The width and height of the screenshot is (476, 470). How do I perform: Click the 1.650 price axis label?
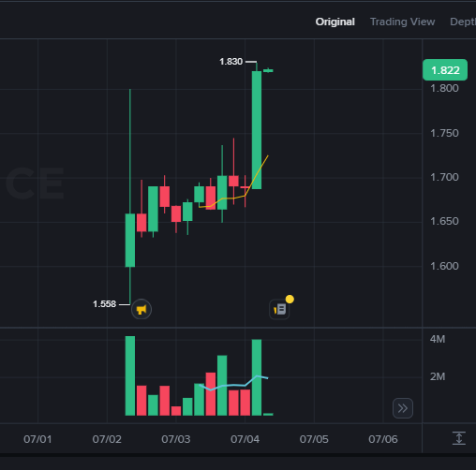coord(444,221)
